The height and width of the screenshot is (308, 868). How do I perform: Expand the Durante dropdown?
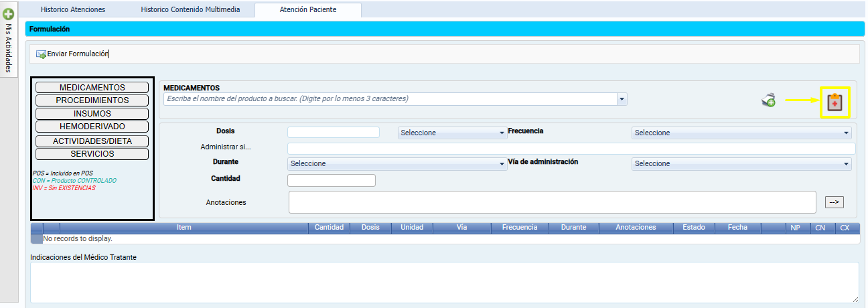click(396, 163)
